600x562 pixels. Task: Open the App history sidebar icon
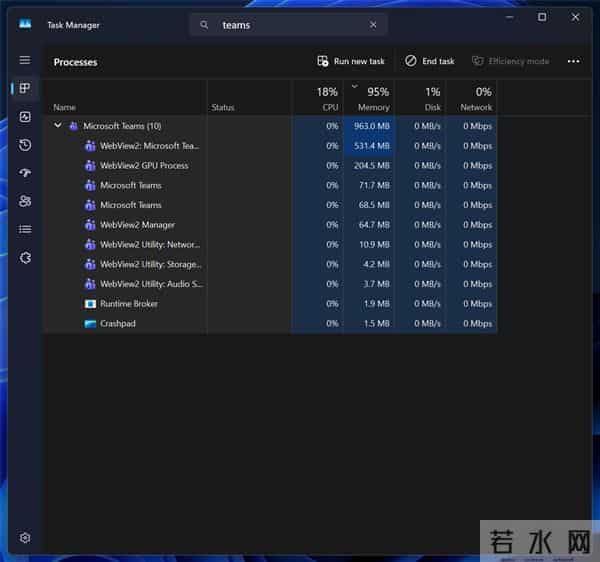pyautogui.click(x=25, y=145)
